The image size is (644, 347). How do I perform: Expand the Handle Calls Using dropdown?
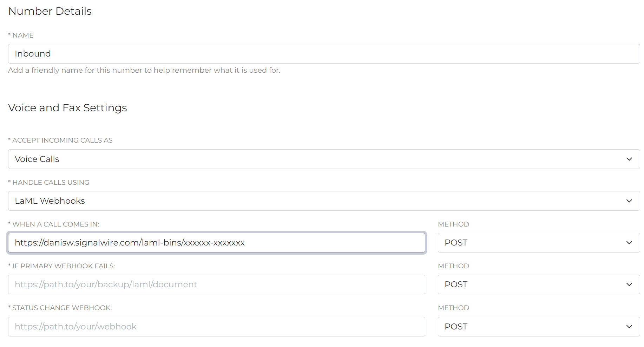(x=324, y=201)
